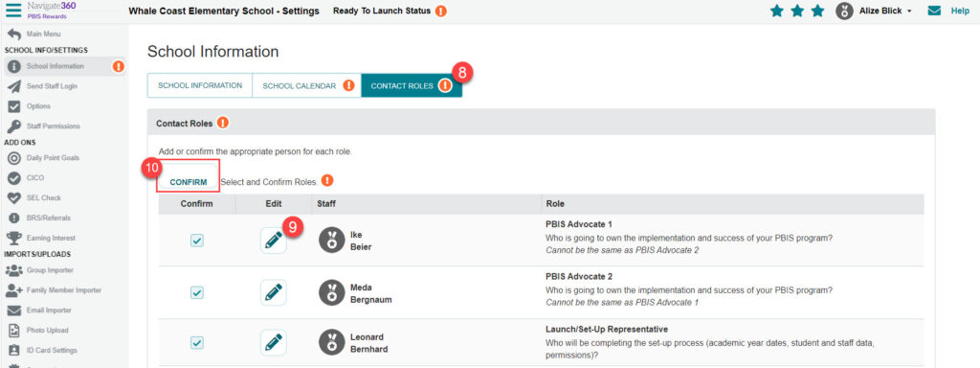
Task: Click the Staff column header
Action: pos(327,204)
